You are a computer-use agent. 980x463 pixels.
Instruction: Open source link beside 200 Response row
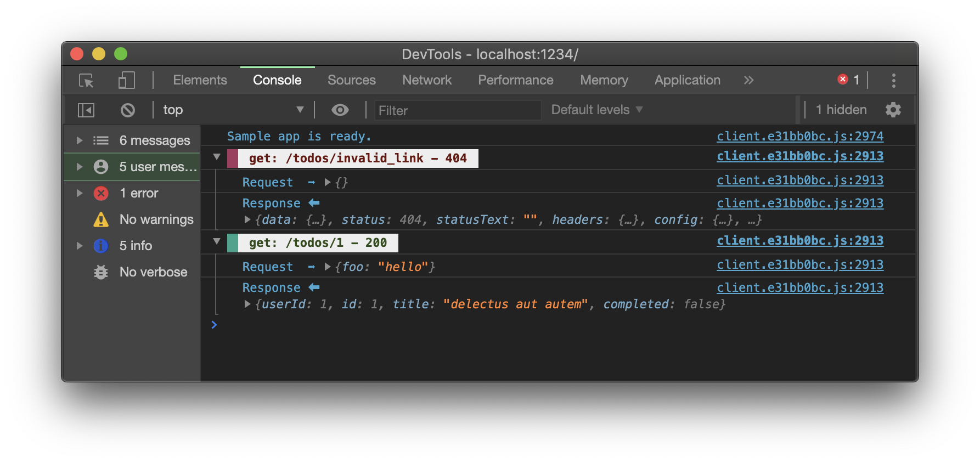point(800,287)
